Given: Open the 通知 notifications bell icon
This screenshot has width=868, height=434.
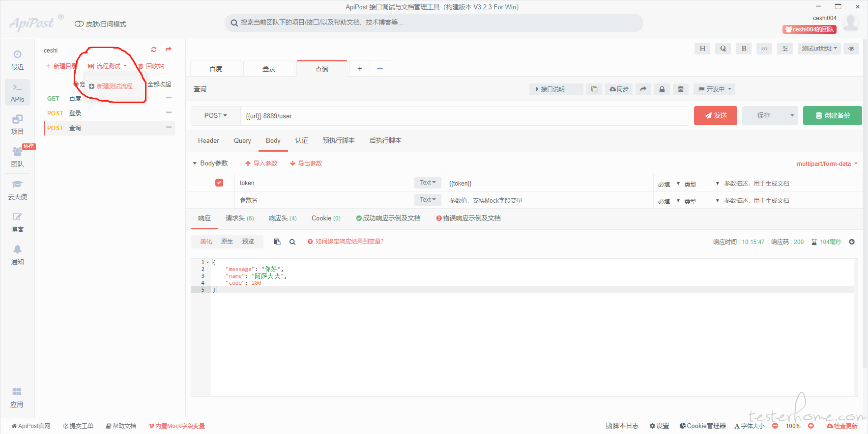Looking at the screenshot, I should (x=17, y=255).
